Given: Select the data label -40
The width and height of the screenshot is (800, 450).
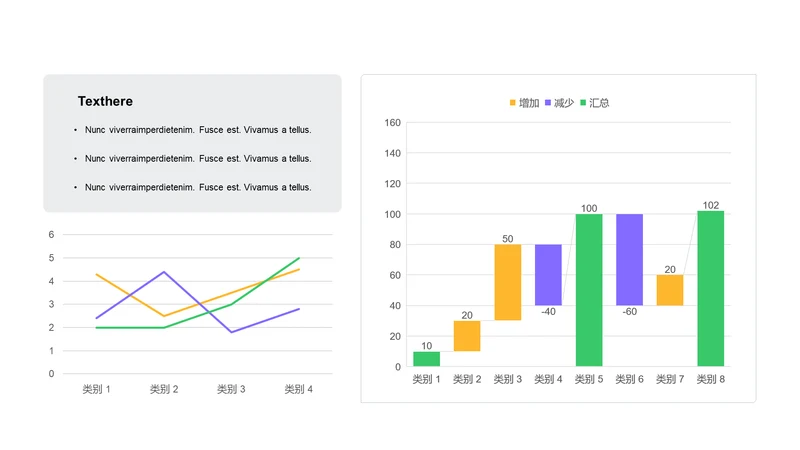Looking at the screenshot, I should (x=548, y=311).
